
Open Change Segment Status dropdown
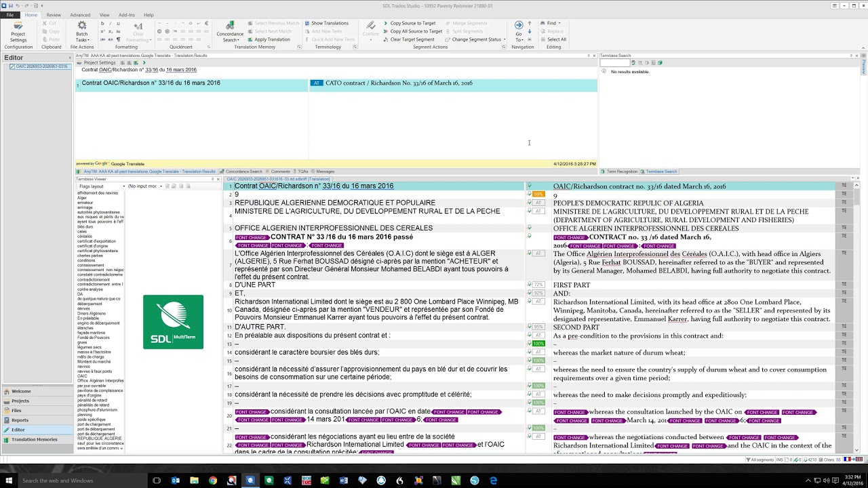[x=475, y=39]
